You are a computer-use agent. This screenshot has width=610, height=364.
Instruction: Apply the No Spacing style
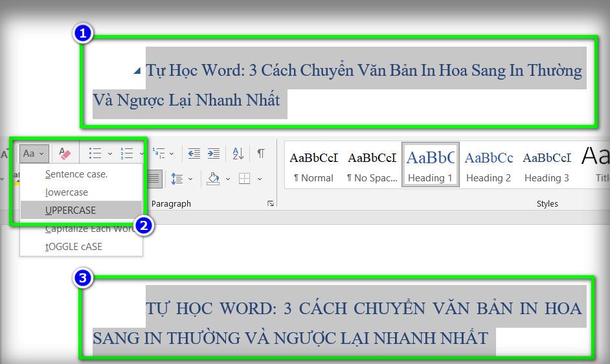pyautogui.click(x=372, y=165)
